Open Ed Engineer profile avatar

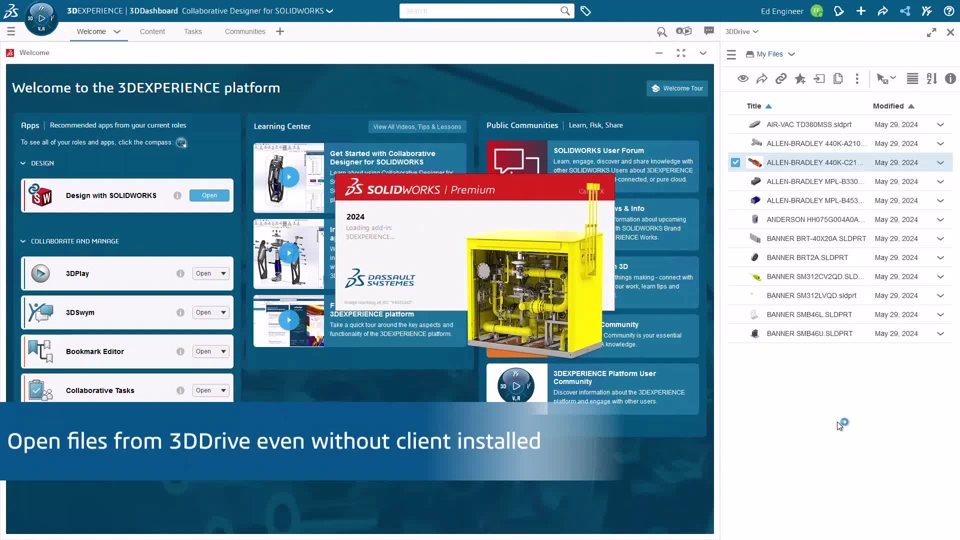point(817,11)
